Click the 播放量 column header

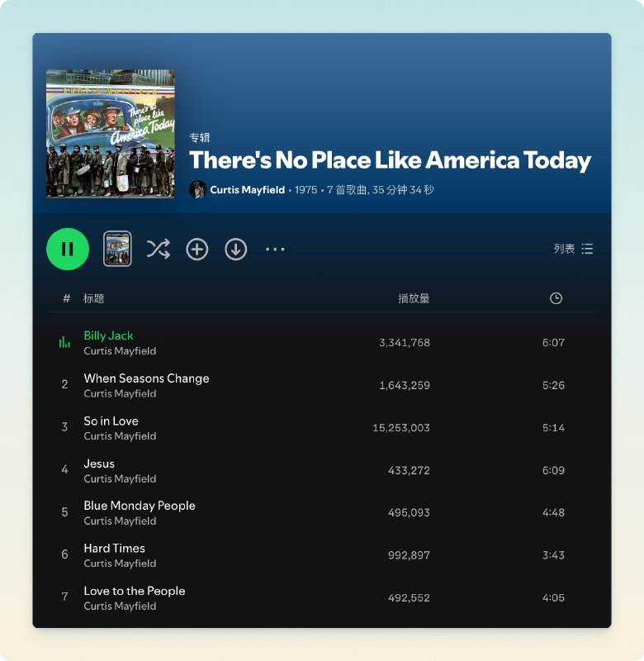tap(414, 298)
